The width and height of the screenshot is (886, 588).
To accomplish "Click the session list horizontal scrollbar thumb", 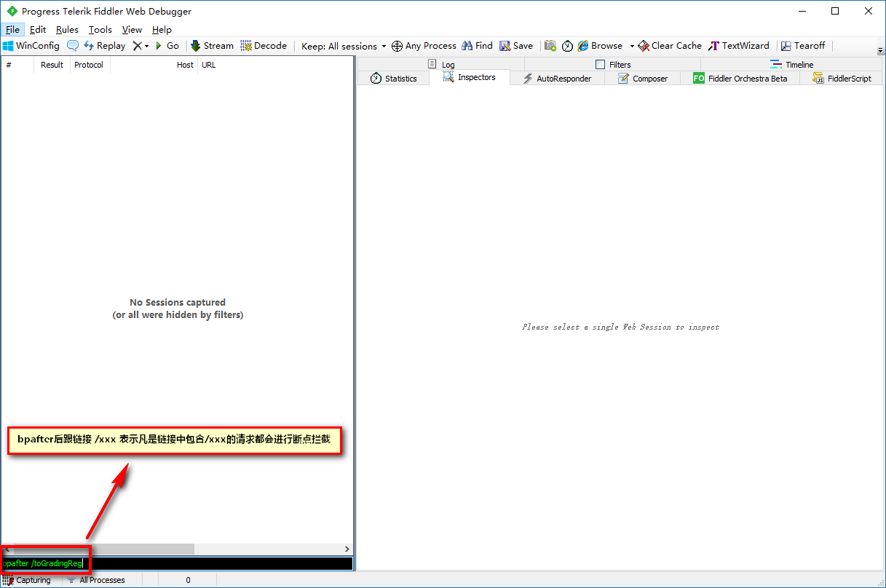I will point(103,549).
